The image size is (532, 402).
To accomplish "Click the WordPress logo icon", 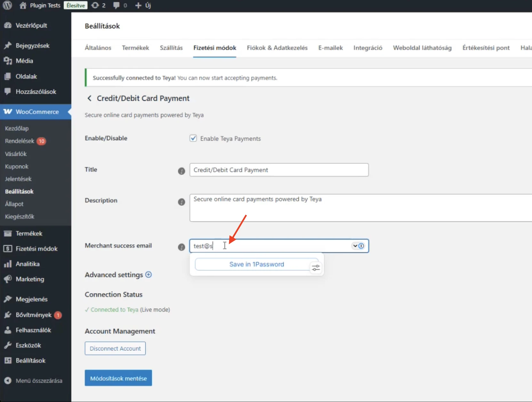I will click(x=7, y=5).
